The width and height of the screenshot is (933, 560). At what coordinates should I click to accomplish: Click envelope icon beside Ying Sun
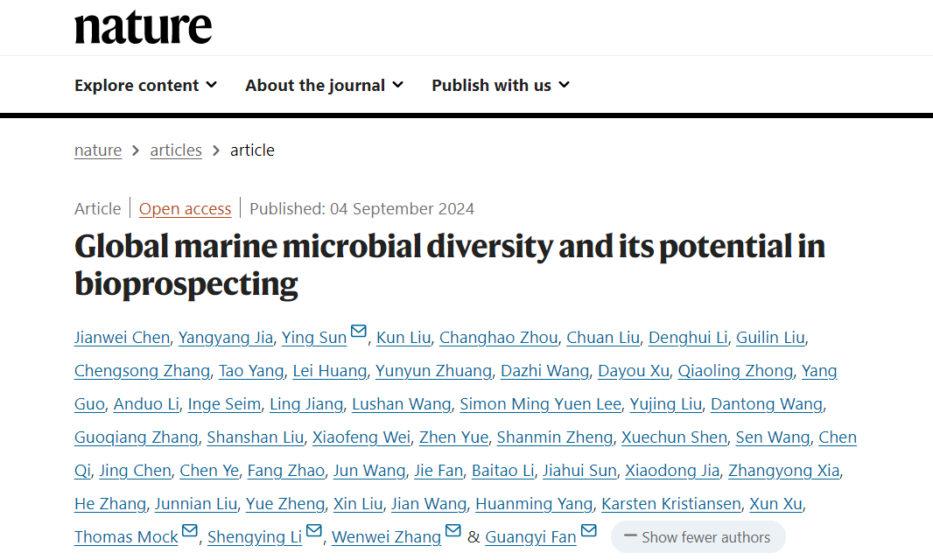point(359,332)
